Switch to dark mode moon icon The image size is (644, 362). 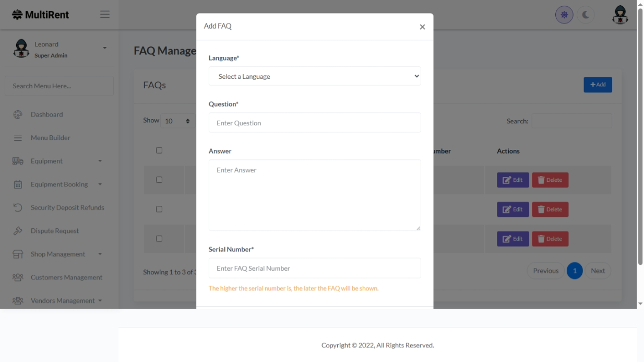[x=586, y=15]
